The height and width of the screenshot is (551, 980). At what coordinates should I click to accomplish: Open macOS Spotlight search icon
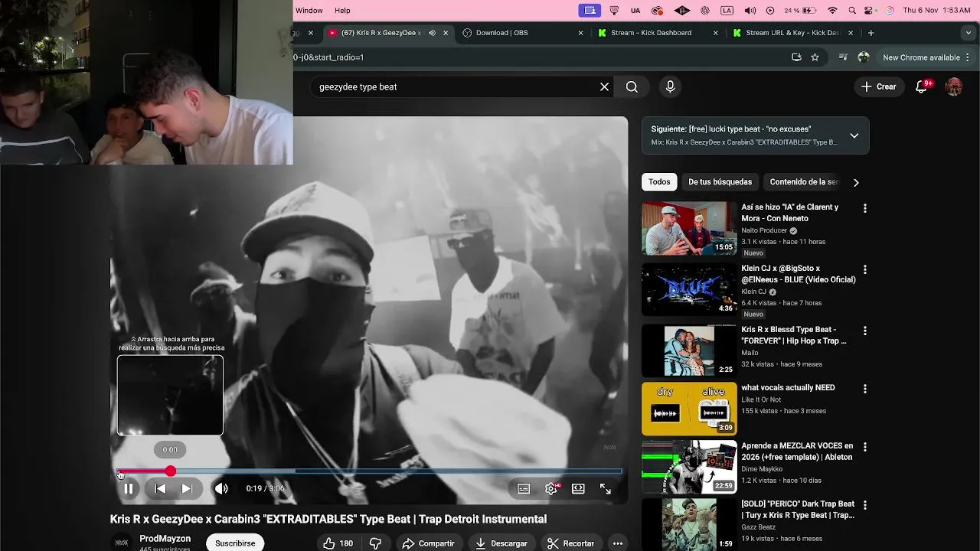[852, 11]
